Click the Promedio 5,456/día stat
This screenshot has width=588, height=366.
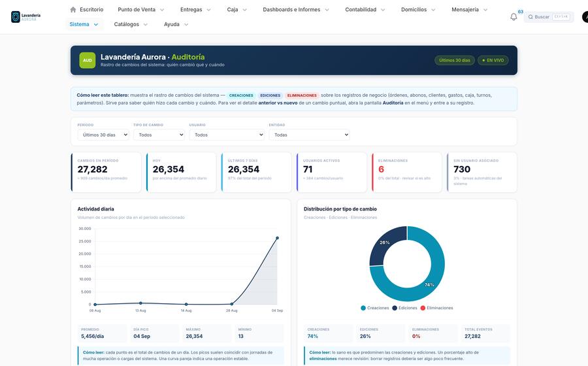click(102, 333)
